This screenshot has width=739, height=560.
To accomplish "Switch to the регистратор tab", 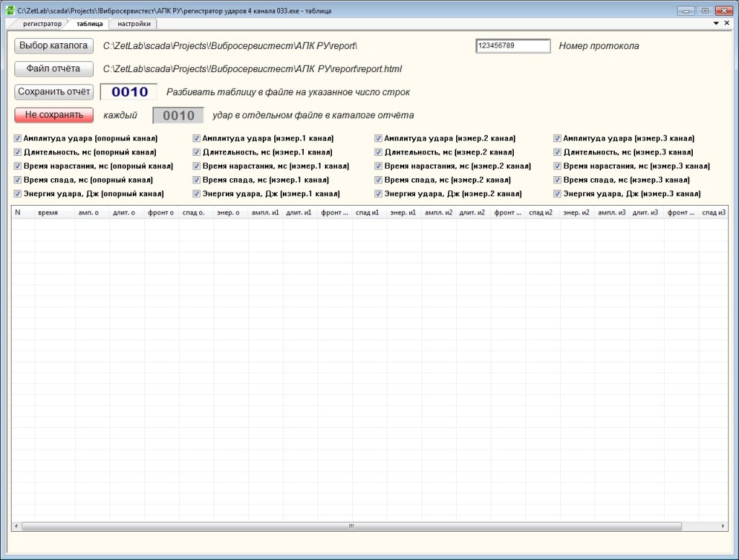I will coord(42,24).
